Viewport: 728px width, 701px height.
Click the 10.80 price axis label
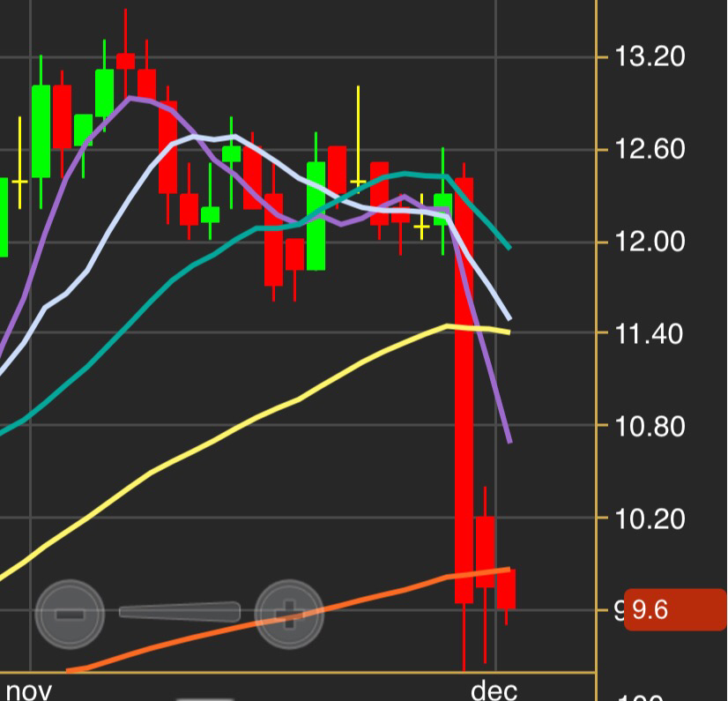point(649,426)
